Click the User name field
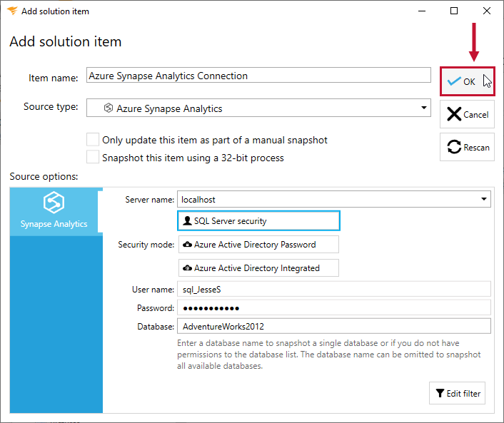The image size is (504, 423). click(x=334, y=289)
